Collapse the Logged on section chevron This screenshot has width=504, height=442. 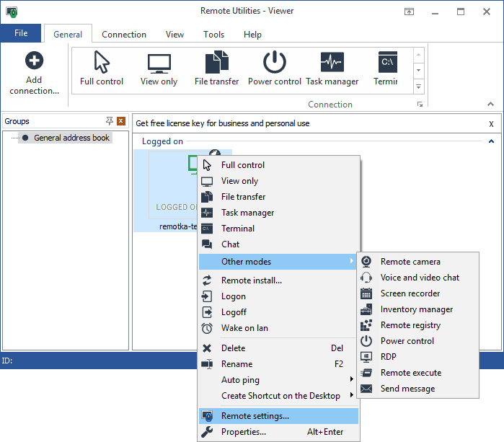[491, 141]
